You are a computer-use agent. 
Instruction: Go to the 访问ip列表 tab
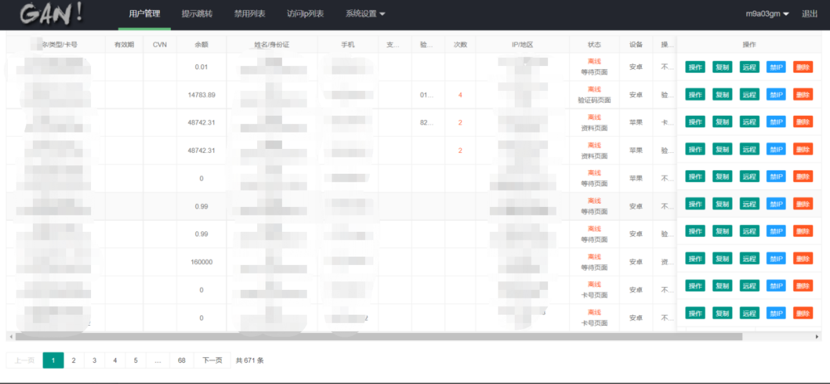click(x=305, y=14)
